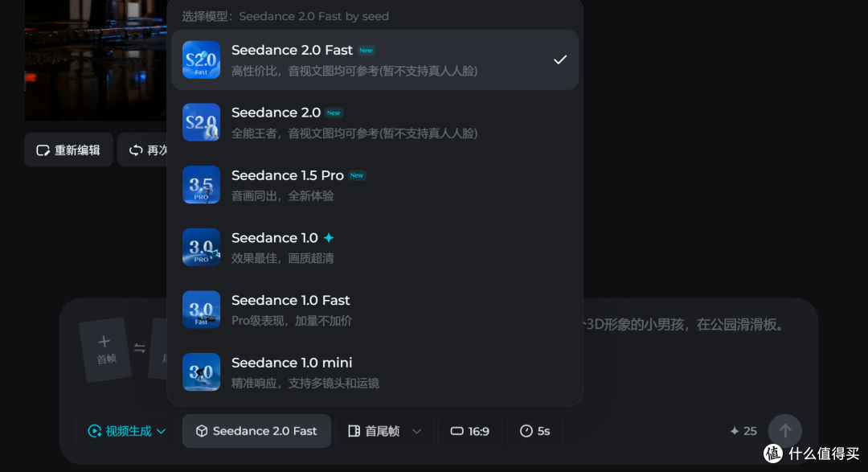Open the 视频生成 mode dropdown
Screen dimensions: 868x472
tap(127, 431)
